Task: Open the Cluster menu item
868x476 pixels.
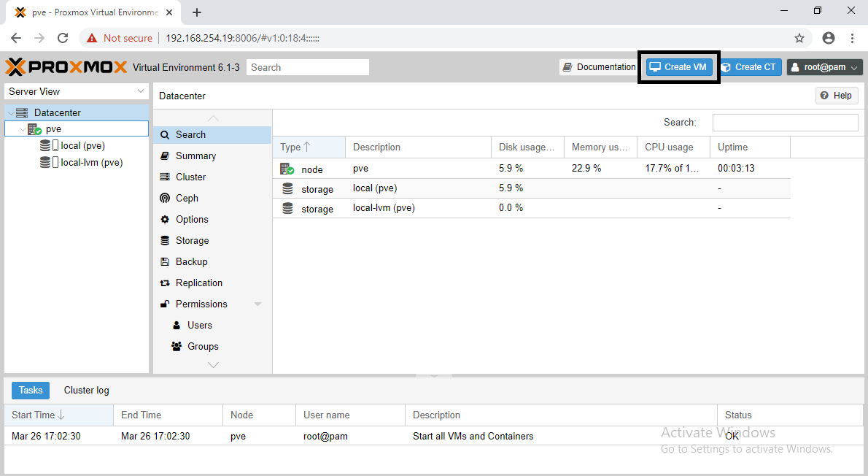Action: (190, 177)
